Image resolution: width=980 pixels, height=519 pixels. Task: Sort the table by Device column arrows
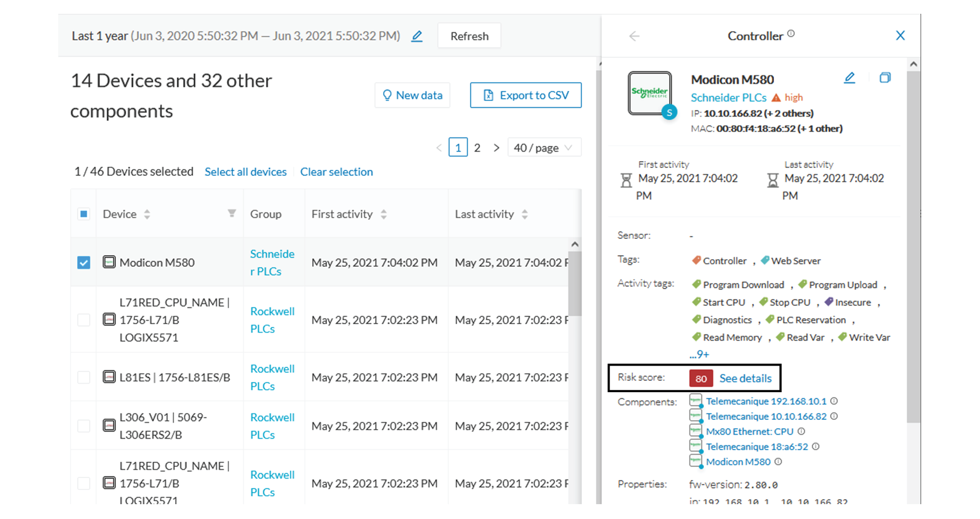pos(147,214)
